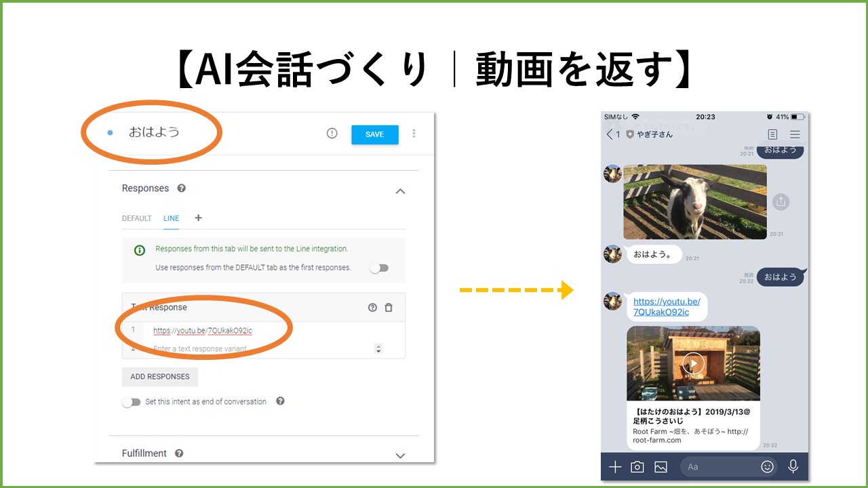Collapse the Responses section
Viewport: 868px width, 488px height.
(x=400, y=191)
